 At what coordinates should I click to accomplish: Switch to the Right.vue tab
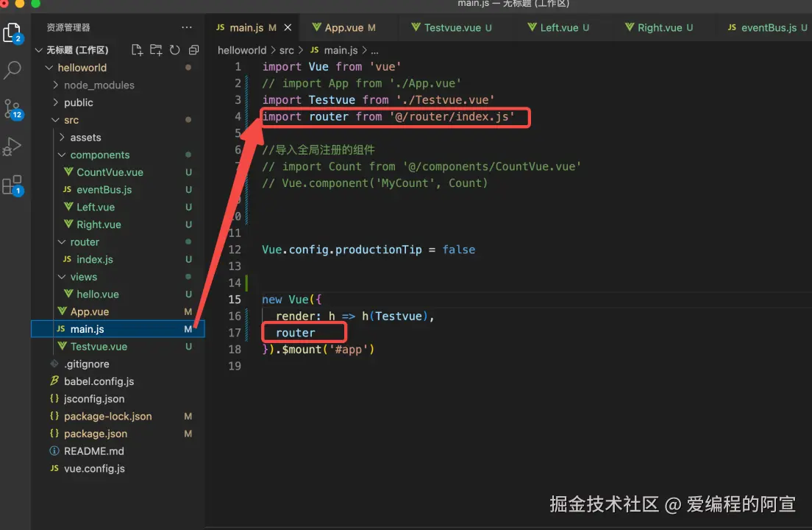tap(659, 27)
